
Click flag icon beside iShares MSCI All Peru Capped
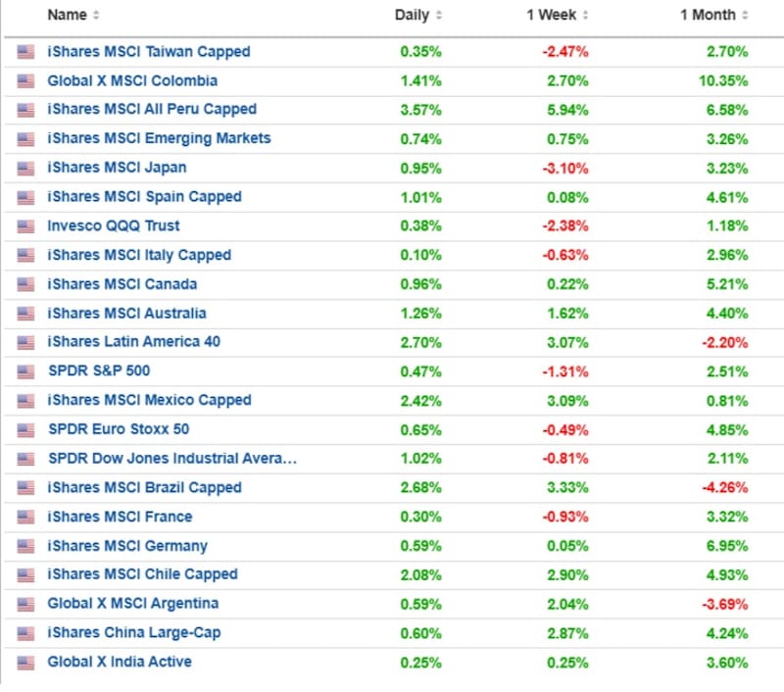[x=25, y=110]
